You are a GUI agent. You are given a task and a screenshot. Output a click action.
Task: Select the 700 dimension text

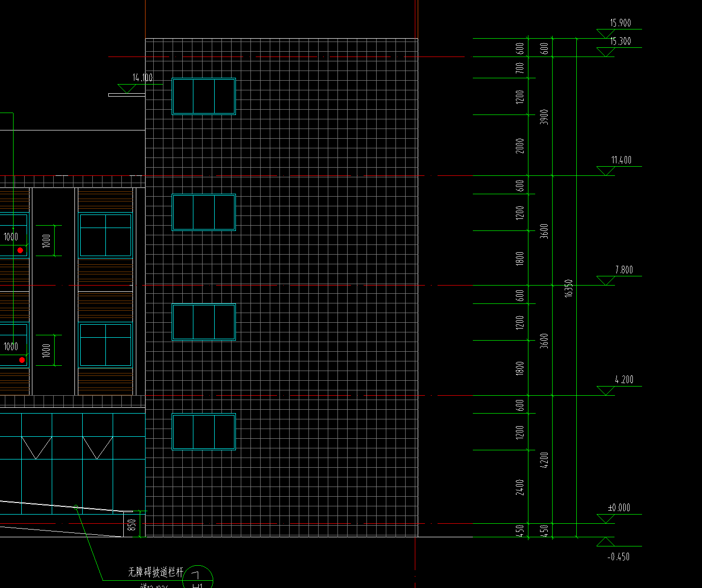520,68
